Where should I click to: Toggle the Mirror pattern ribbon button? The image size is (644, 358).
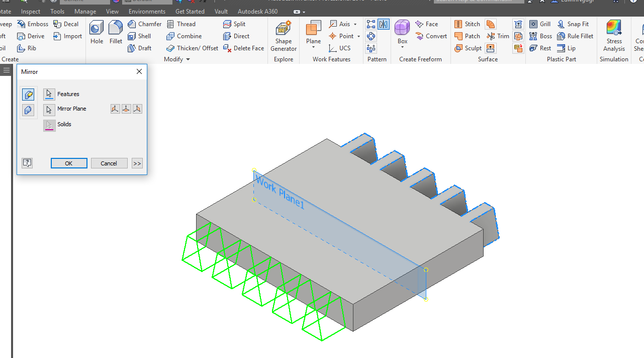384,24
